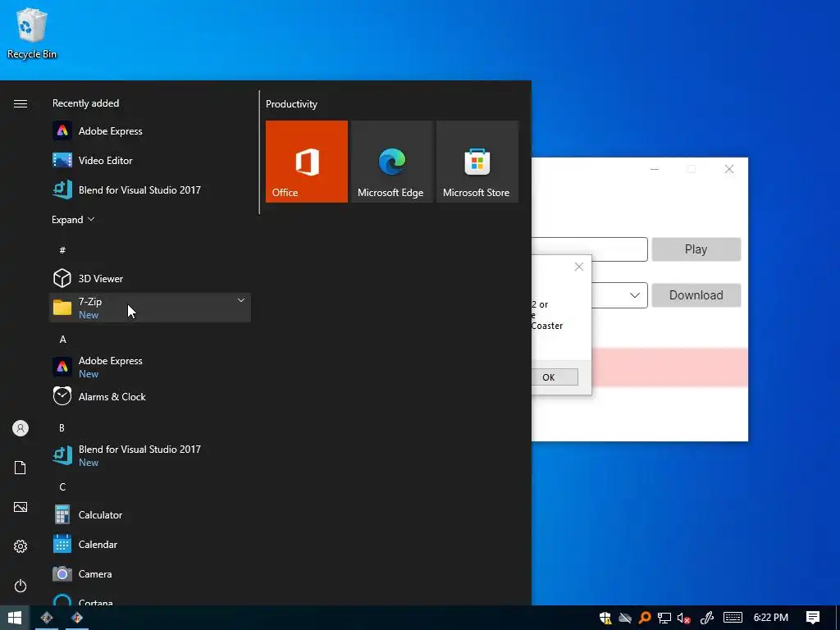Expand the Recently added list
840x630 pixels.
[73, 220]
